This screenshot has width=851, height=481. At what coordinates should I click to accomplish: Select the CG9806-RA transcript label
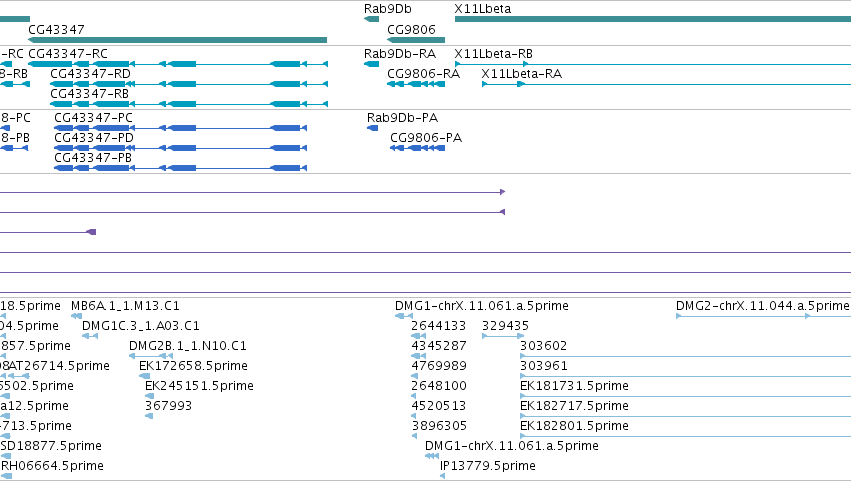(423, 73)
